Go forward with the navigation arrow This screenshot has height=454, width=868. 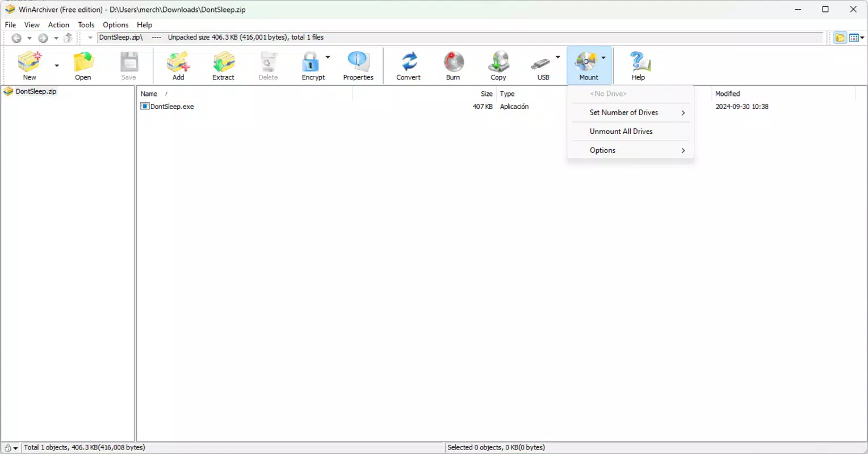(x=43, y=38)
